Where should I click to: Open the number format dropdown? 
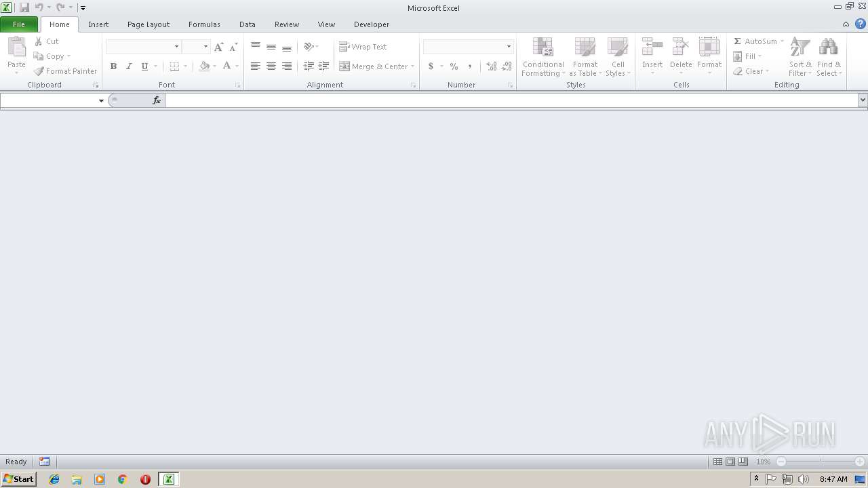tap(509, 47)
